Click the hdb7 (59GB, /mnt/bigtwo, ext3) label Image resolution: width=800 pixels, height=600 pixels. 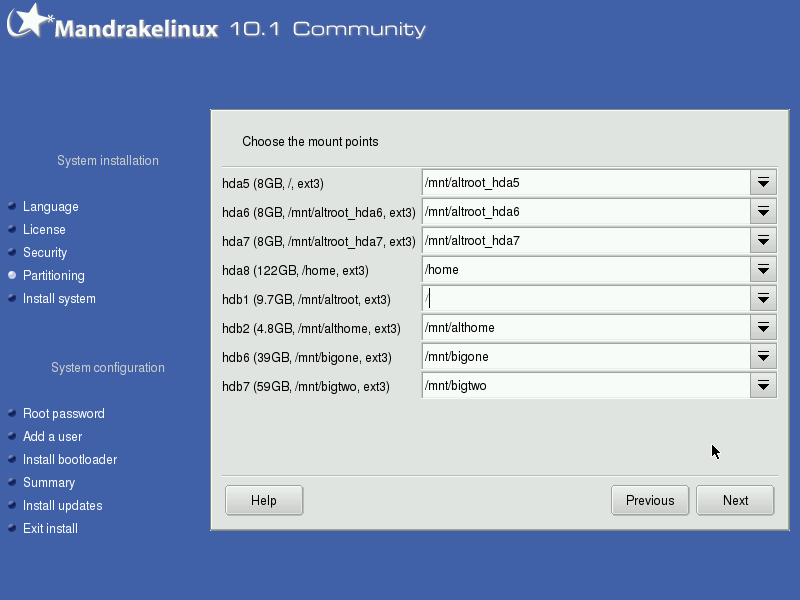[306, 387]
